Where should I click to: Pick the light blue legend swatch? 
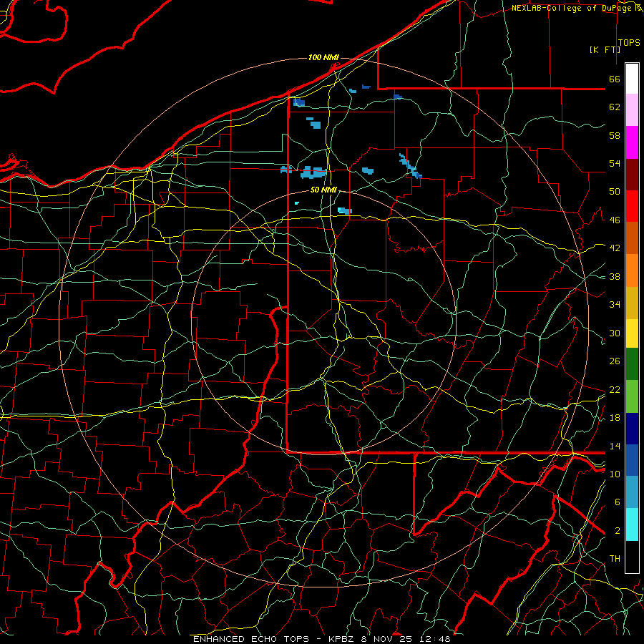pyautogui.click(x=632, y=492)
